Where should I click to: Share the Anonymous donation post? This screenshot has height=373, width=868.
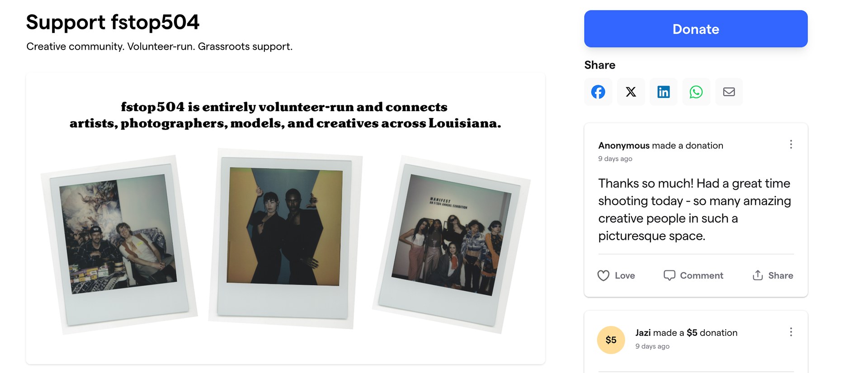click(773, 275)
